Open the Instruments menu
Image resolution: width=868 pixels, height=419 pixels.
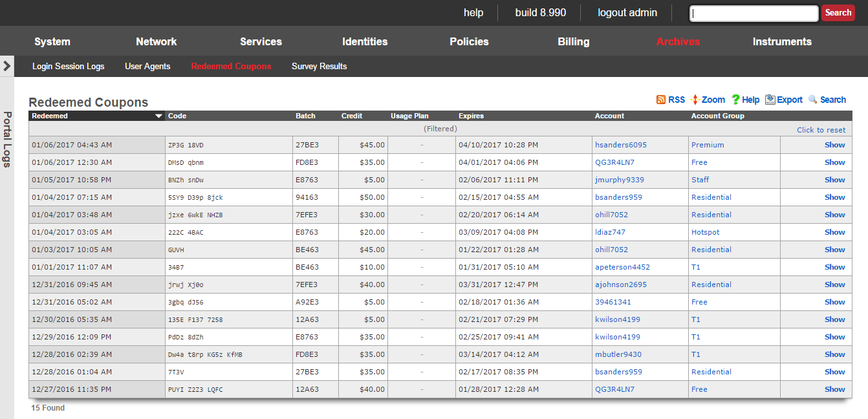coord(782,41)
